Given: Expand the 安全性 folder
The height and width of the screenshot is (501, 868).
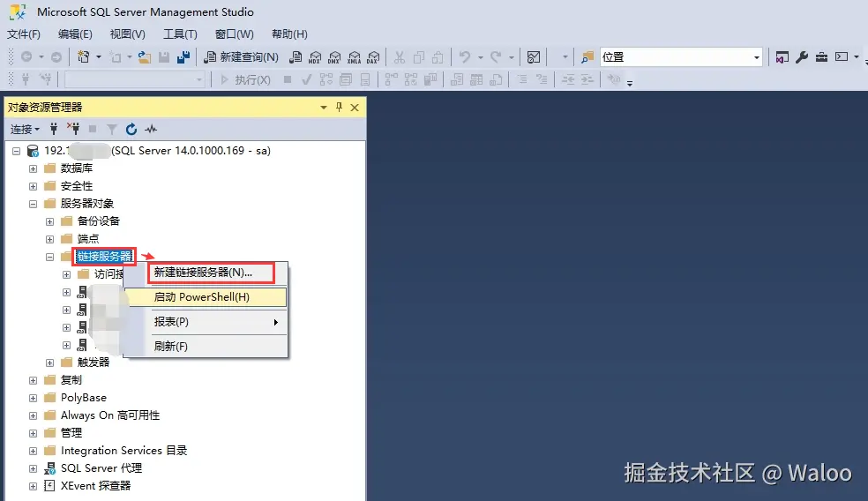Looking at the screenshot, I should click(x=33, y=186).
